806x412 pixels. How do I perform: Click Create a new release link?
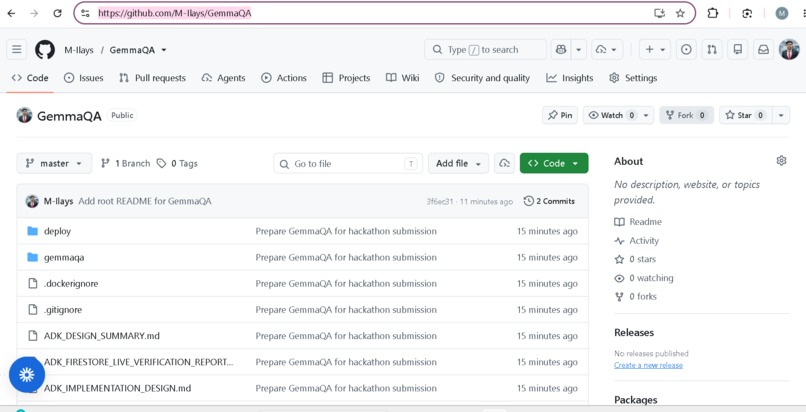point(648,365)
